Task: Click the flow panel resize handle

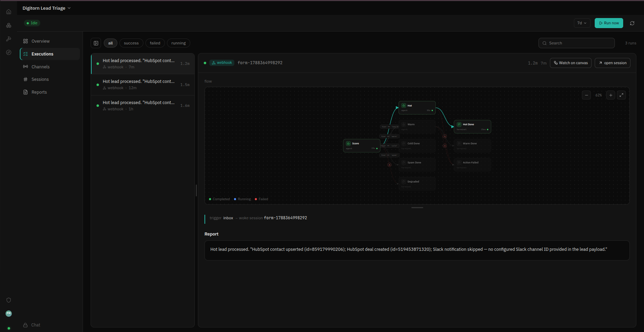Action: pyautogui.click(x=417, y=207)
